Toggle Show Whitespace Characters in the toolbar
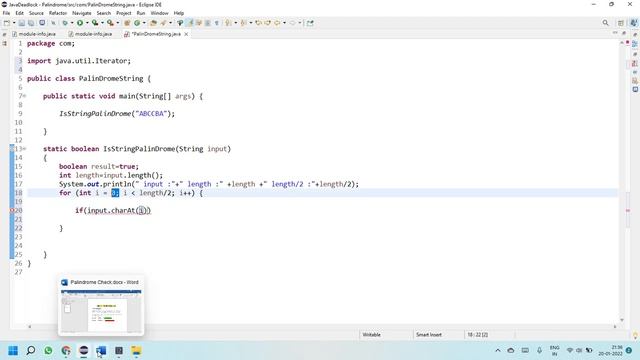The height and width of the screenshot is (360, 640). point(217,23)
